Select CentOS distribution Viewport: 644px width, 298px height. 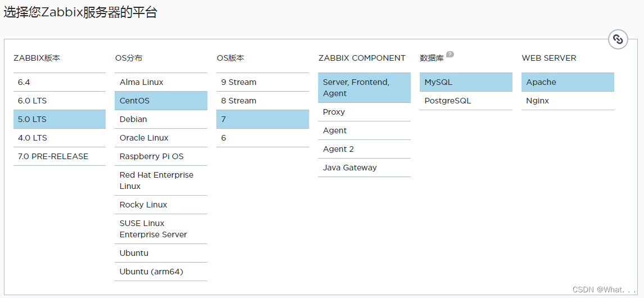[161, 101]
